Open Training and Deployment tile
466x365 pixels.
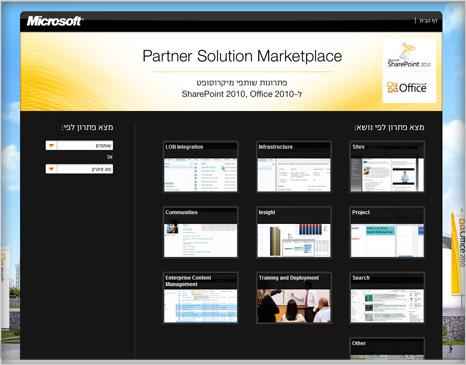[x=294, y=298]
